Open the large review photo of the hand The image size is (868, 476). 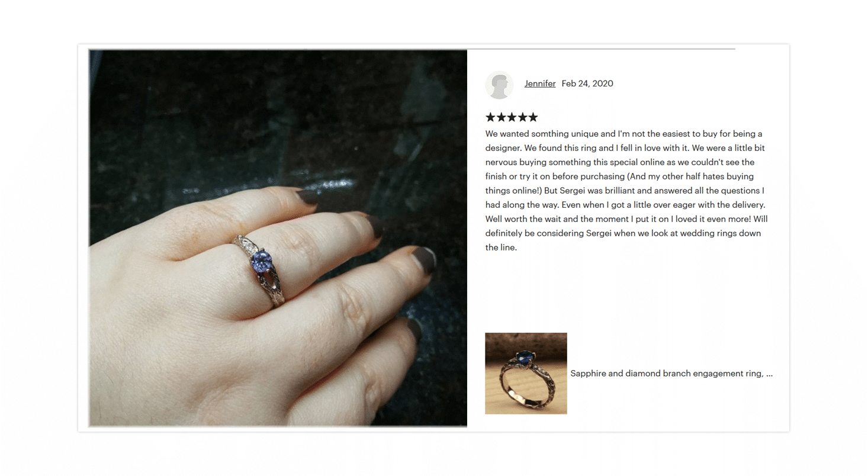coord(278,238)
